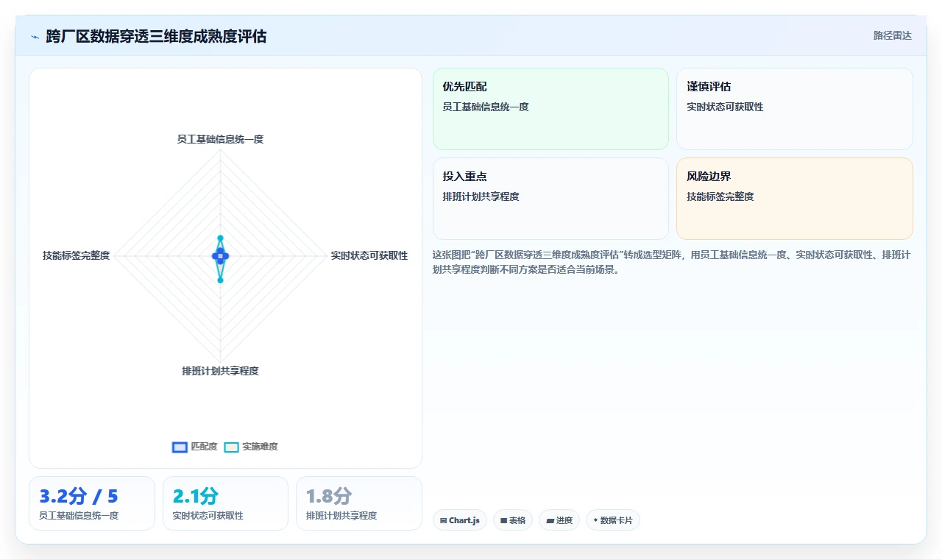Click the 数据卡片 tag chip

tap(613, 520)
